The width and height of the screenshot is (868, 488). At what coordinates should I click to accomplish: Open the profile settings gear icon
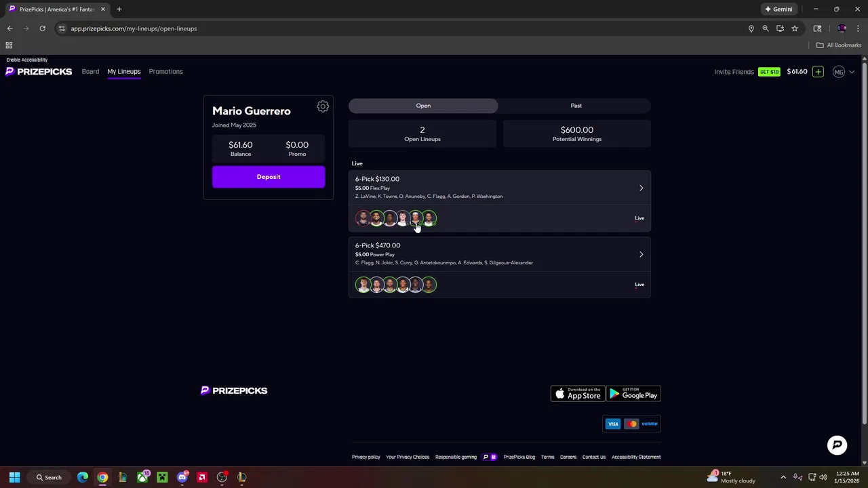pos(323,106)
